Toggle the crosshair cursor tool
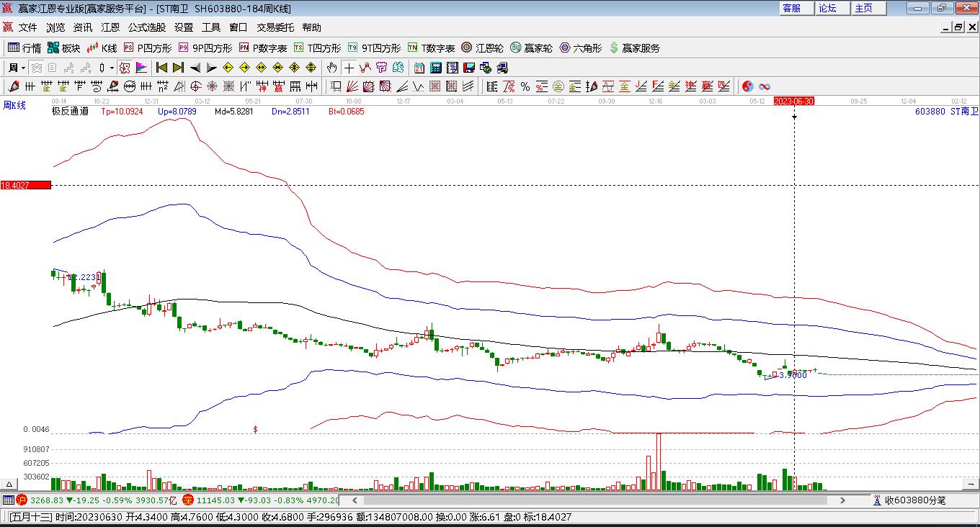Viewport: 980px width, 527px height. pyautogui.click(x=349, y=68)
